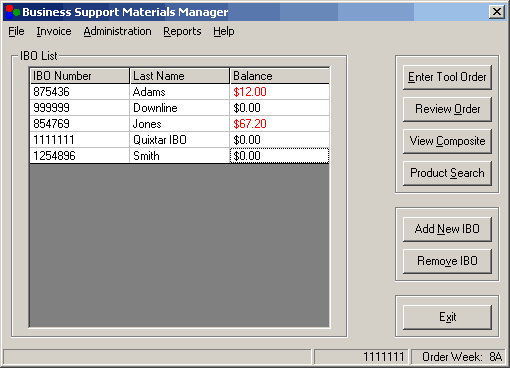Select IBO number 1111111 in the list

[79, 140]
